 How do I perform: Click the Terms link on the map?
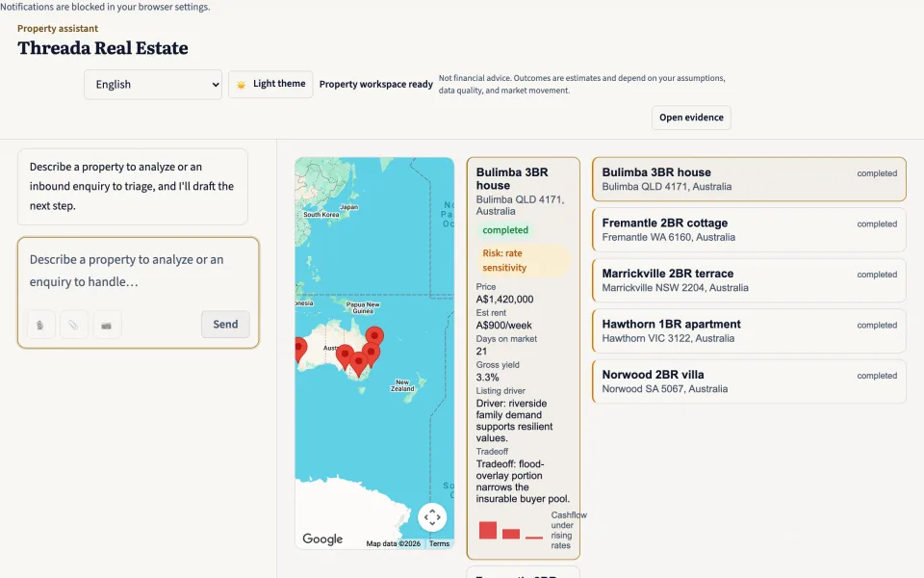439,543
